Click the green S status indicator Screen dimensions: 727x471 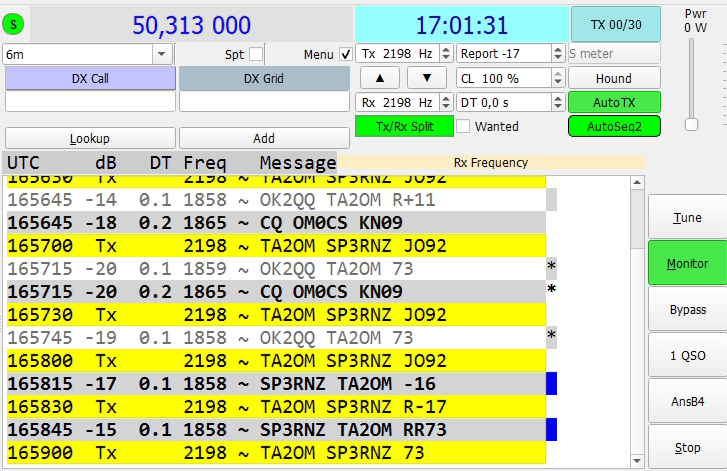click(x=13, y=25)
